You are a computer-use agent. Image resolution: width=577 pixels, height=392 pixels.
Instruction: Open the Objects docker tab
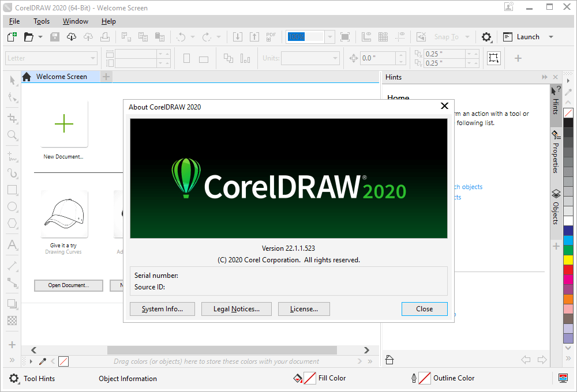pyautogui.click(x=556, y=207)
